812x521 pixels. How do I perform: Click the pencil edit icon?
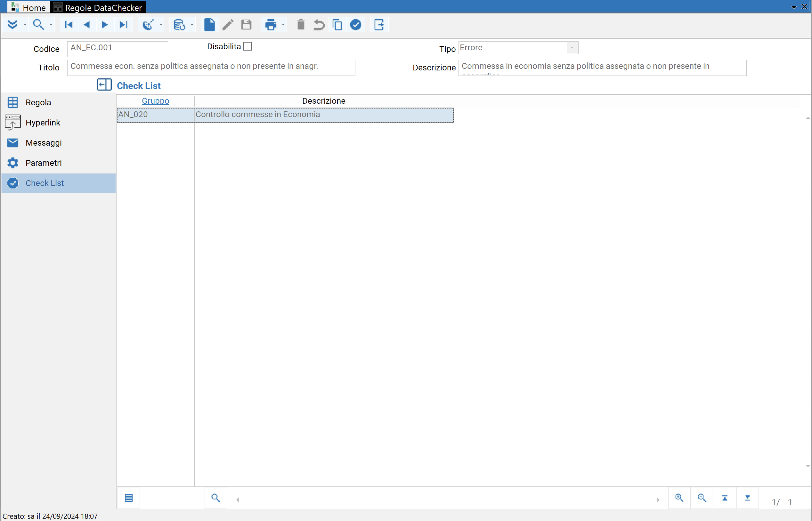click(228, 25)
